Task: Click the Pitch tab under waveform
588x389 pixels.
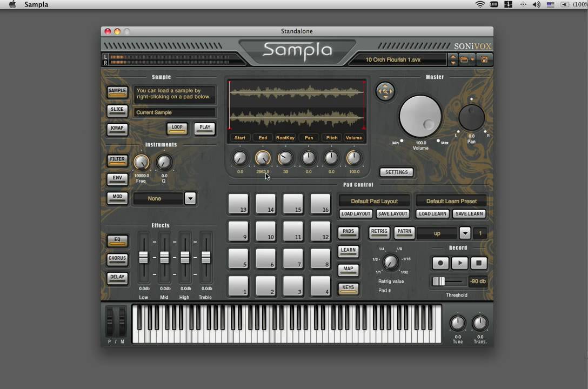Action: [331, 138]
